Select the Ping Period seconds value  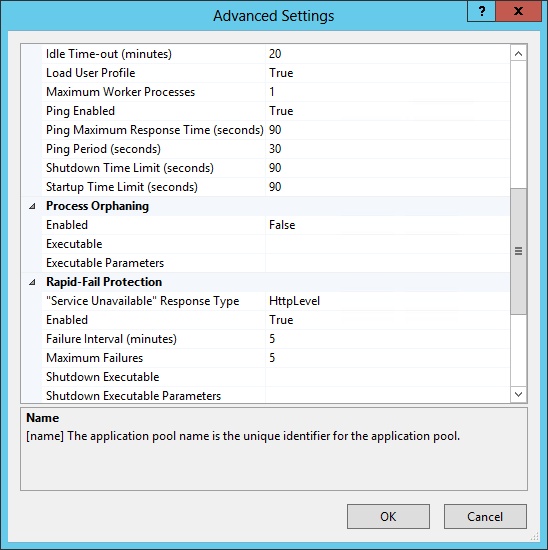[x=387, y=149]
